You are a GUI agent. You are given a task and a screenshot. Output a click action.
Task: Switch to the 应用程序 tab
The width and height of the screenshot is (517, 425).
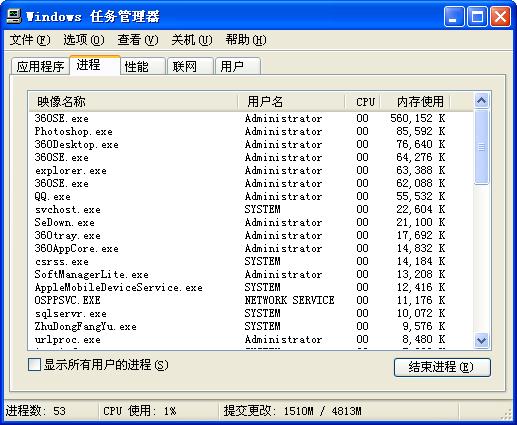[x=40, y=66]
